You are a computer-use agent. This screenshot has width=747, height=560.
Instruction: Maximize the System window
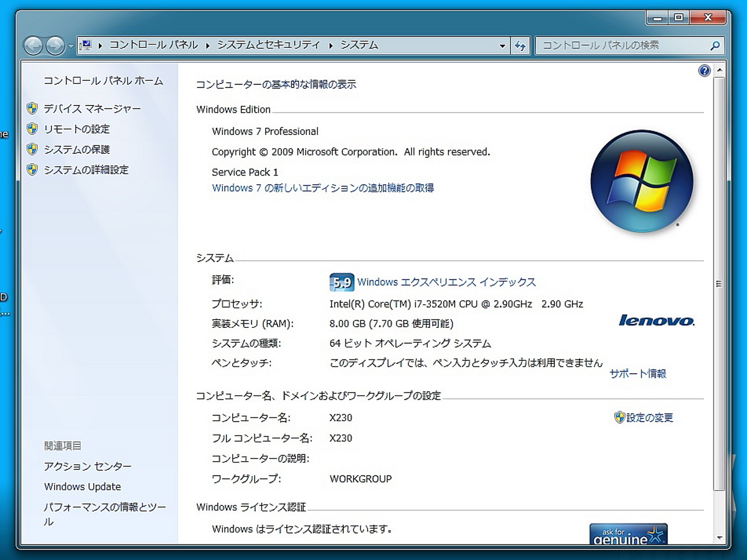679,17
